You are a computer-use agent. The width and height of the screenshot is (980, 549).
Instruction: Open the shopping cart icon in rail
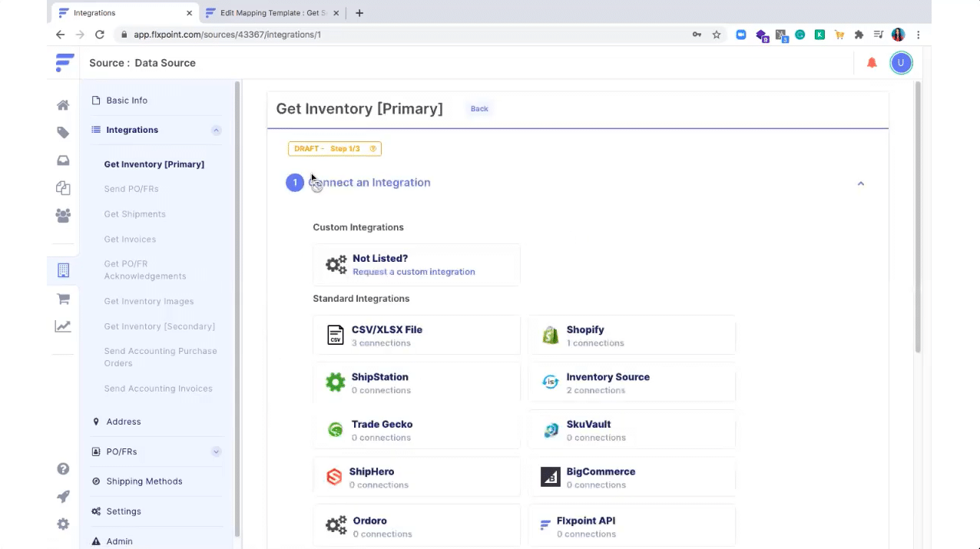63,299
